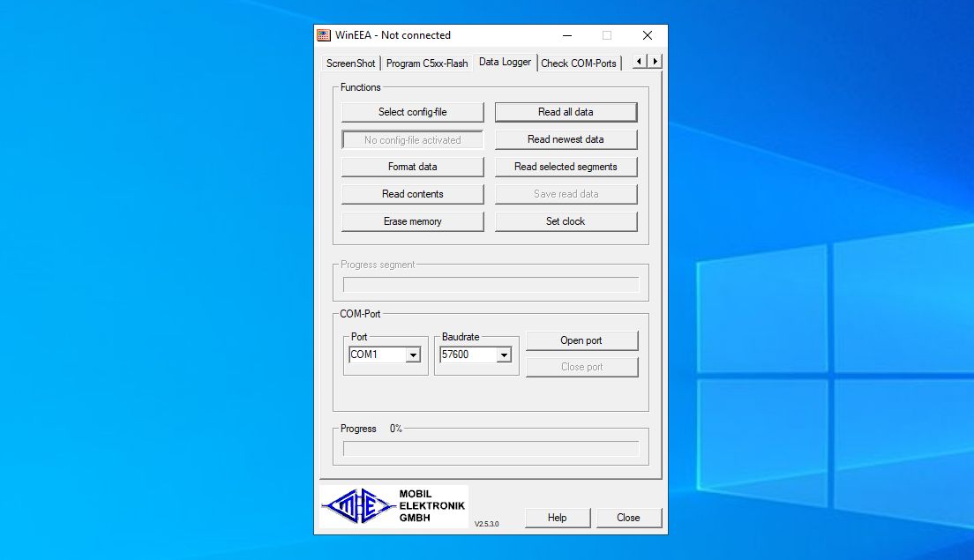Click the right tab-scroll arrow
Image resolution: width=974 pixels, height=560 pixels.
(653, 62)
